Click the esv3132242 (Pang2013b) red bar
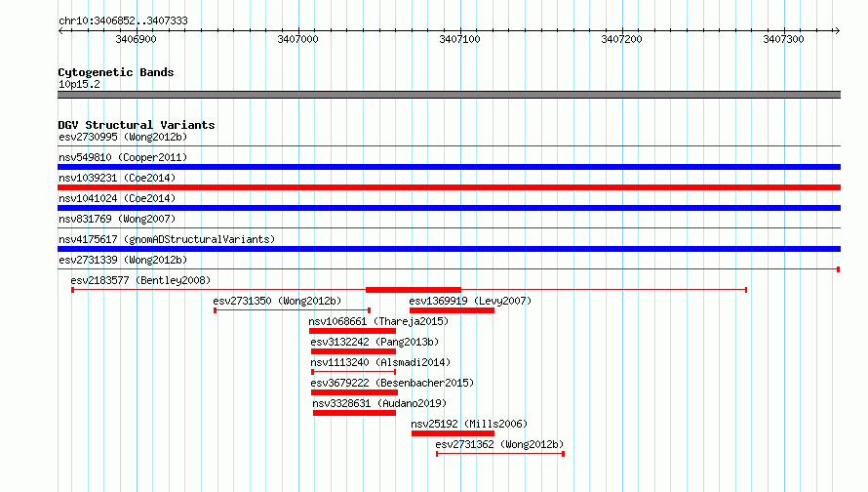 [353, 351]
